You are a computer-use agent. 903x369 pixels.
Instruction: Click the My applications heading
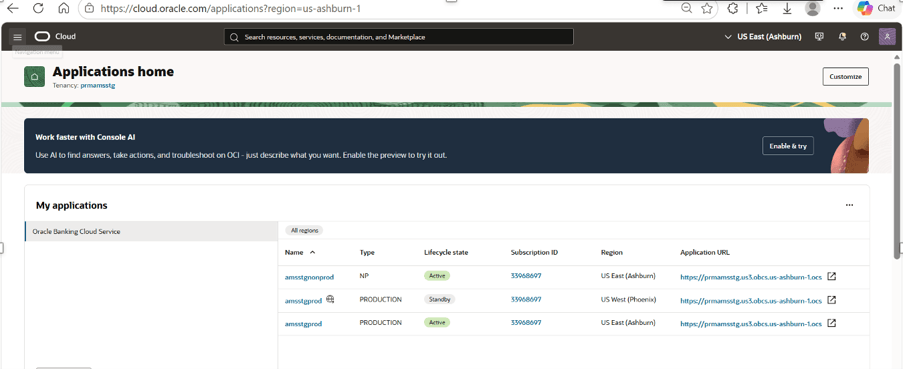click(71, 206)
